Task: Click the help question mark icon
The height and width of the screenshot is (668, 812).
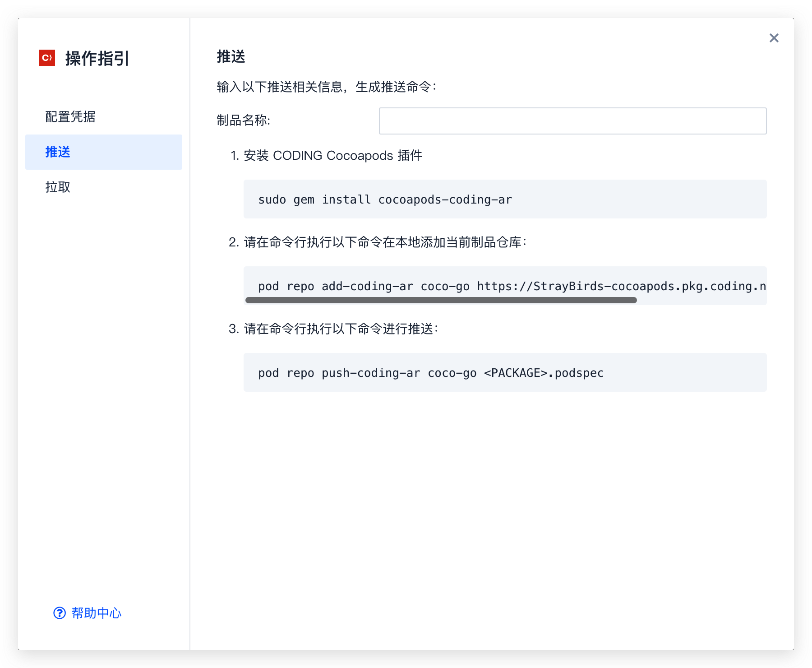Action: 60,613
